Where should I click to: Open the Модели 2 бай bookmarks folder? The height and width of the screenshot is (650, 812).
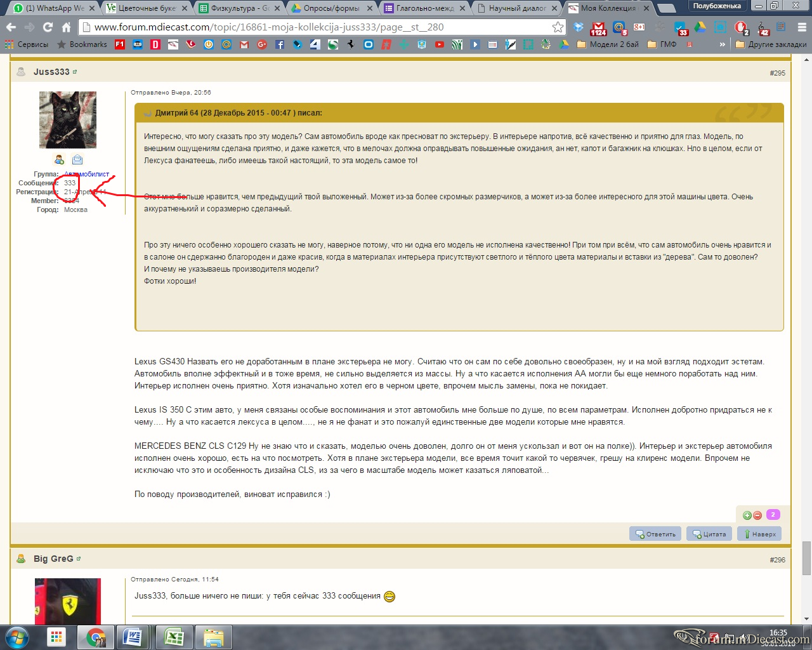coord(608,44)
